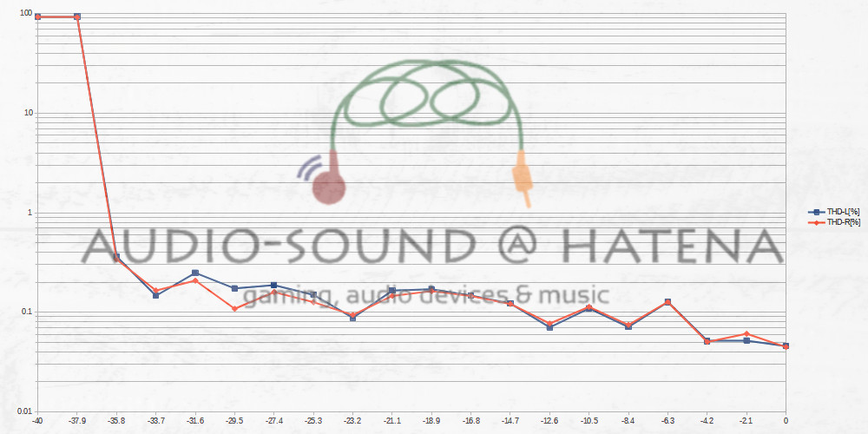Select the THD-L data point at -27.4
The height and width of the screenshot is (434, 868).
274,285
